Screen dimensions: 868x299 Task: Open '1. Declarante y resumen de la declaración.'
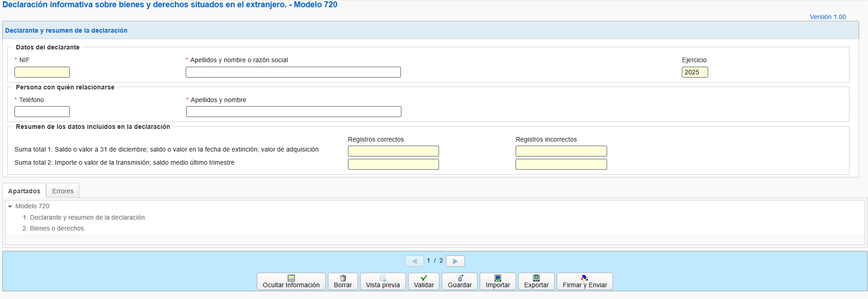[x=84, y=217]
